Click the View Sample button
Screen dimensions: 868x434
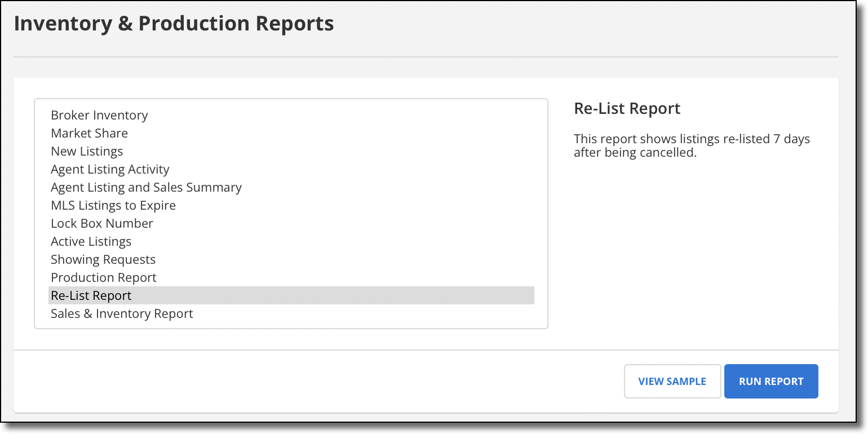tap(672, 382)
